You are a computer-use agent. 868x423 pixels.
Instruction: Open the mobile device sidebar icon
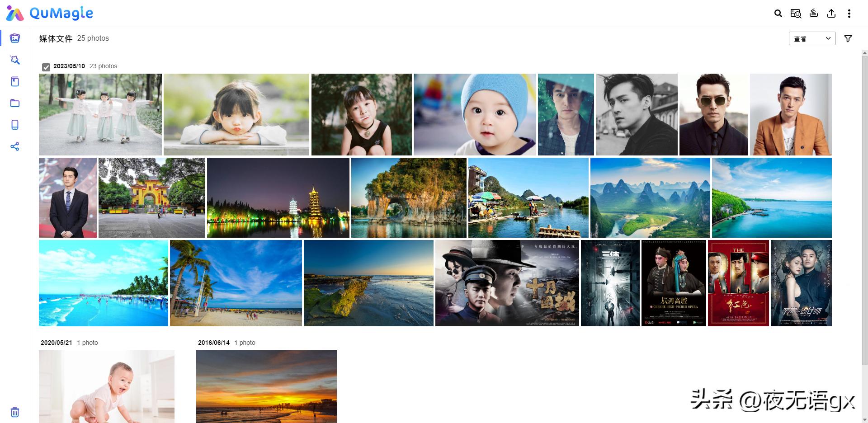15,125
